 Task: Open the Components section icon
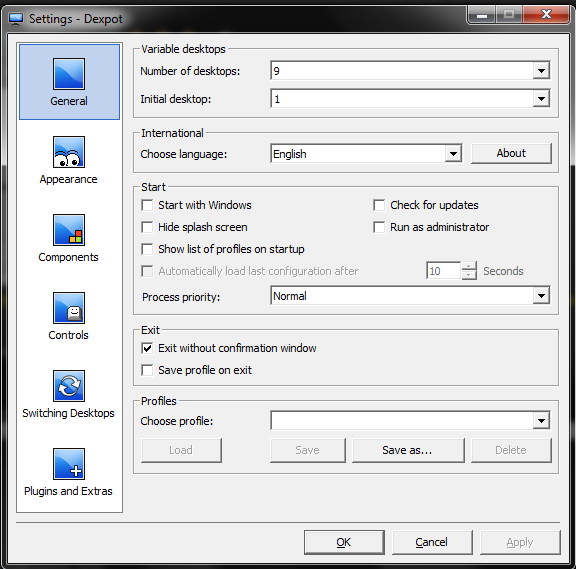point(69,230)
